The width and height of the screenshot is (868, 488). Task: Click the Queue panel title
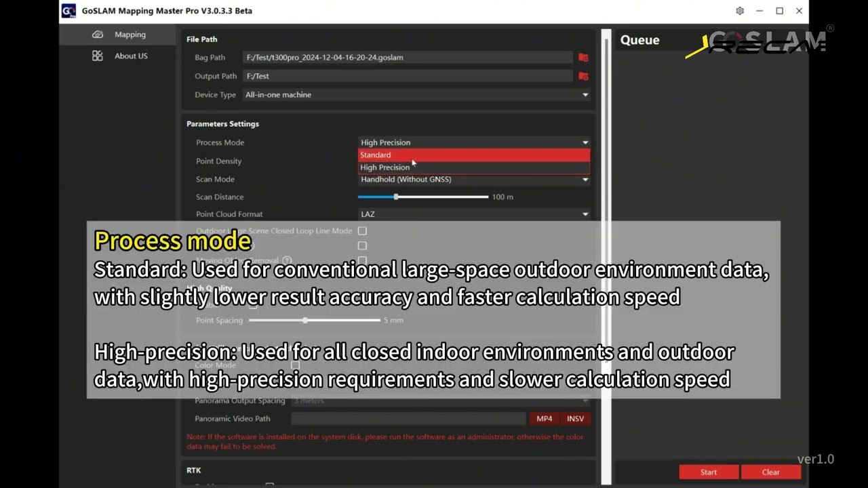click(x=639, y=40)
